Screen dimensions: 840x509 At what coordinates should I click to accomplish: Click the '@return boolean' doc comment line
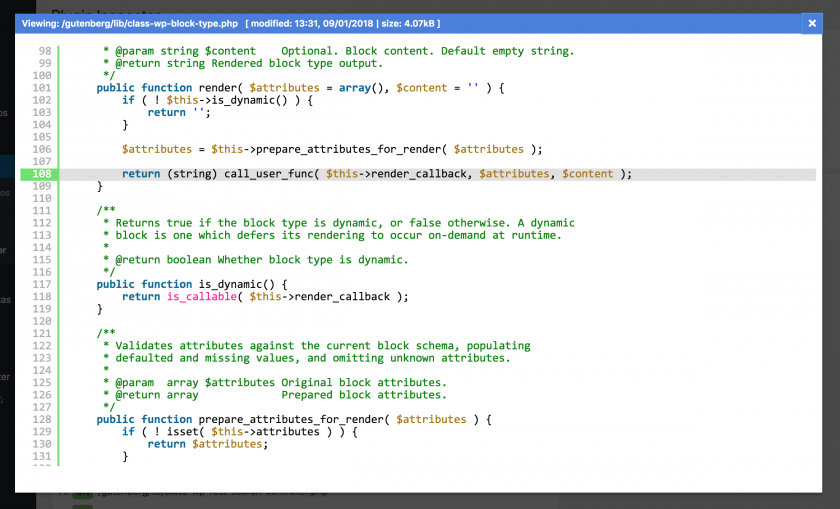(x=258, y=260)
